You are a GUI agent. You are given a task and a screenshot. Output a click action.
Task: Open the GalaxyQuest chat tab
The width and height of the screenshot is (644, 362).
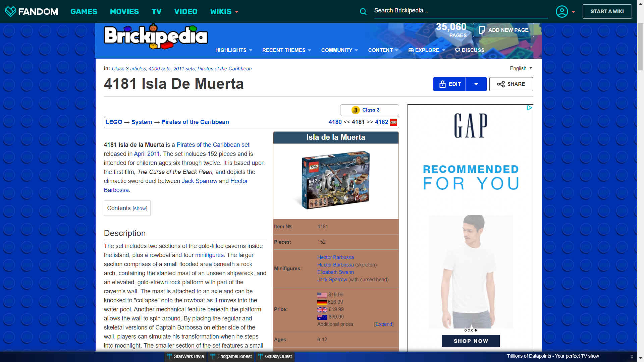tap(275, 356)
